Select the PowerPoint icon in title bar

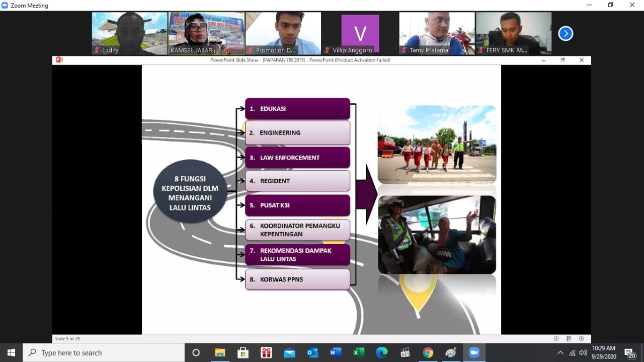pos(59,59)
